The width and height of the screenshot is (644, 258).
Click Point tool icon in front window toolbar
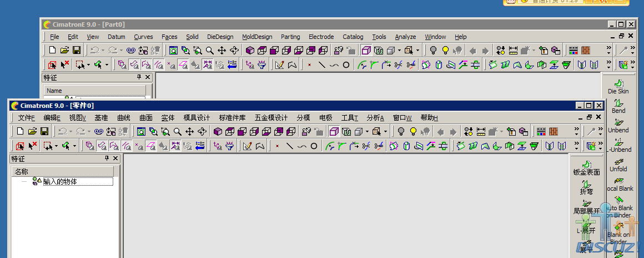pos(277,146)
